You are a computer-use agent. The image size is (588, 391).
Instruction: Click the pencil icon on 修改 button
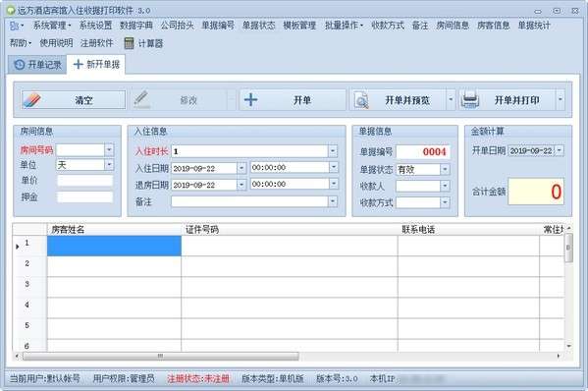pos(141,99)
